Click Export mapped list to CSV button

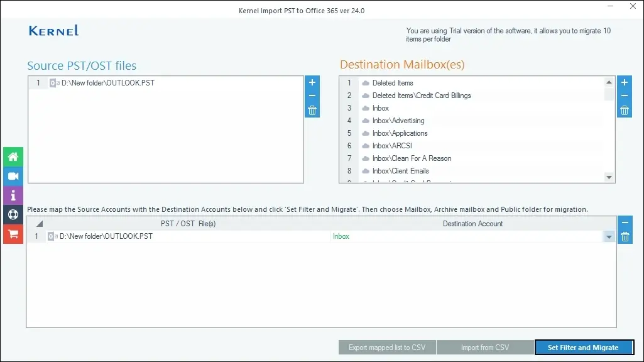click(387, 348)
